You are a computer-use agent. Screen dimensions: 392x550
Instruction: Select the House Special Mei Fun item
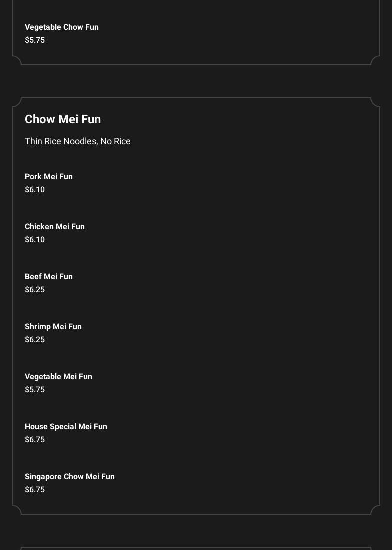tap(66, 427)
